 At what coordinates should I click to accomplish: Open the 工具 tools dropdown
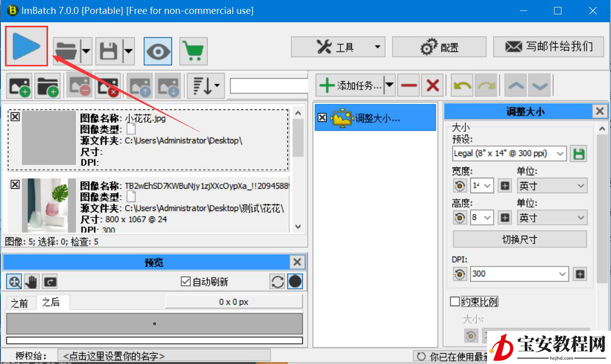click(338, 47)
